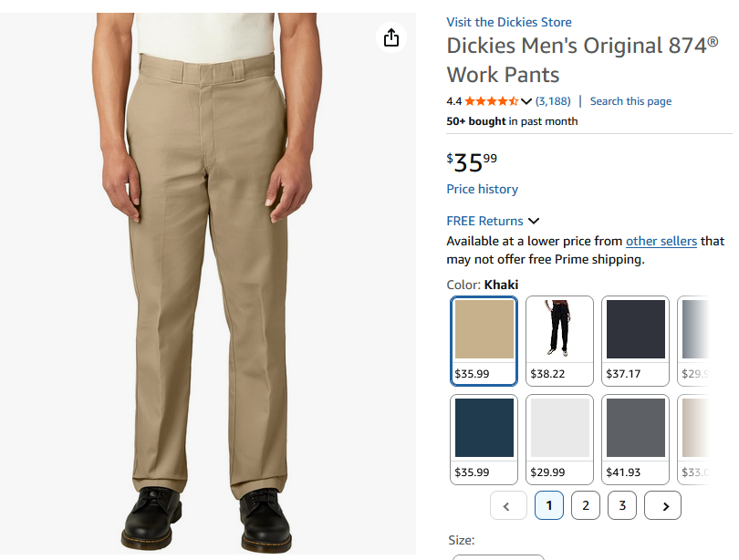Expand the FREE Returns chevron
739x560 pixels.
pyautogui.click(x=534, y=221)
